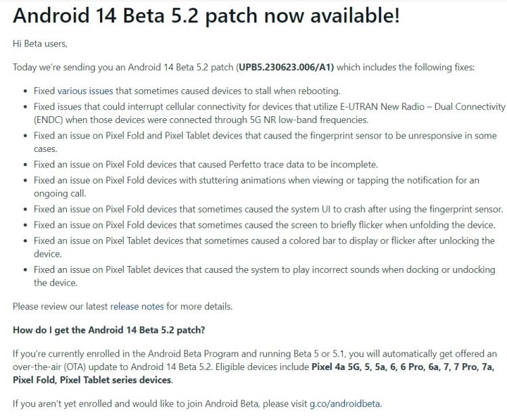Click the screen flicker when unfolding bullet
Image resolution: width=507 pixels, height=420 pixels.
[x=264, y=225]
